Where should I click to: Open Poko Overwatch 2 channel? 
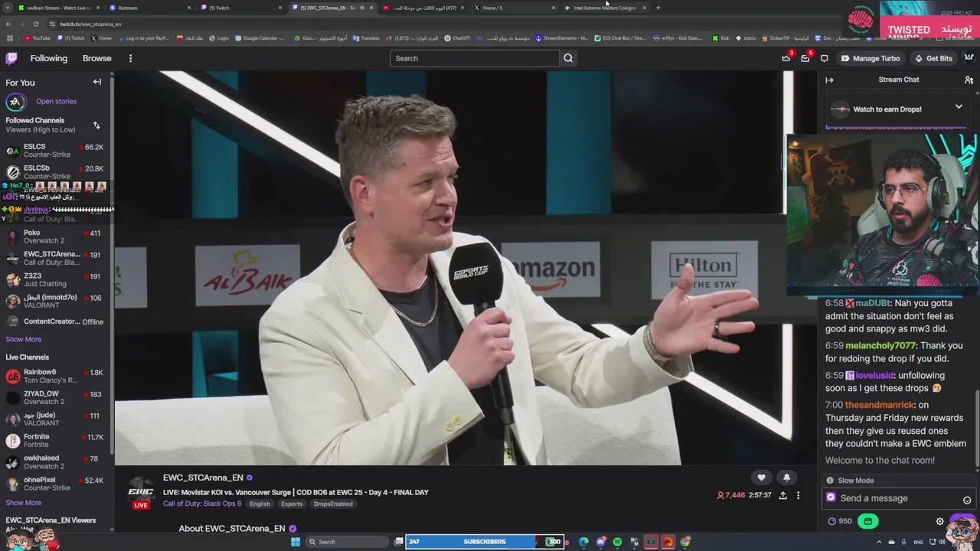click(x=55, y=236)
